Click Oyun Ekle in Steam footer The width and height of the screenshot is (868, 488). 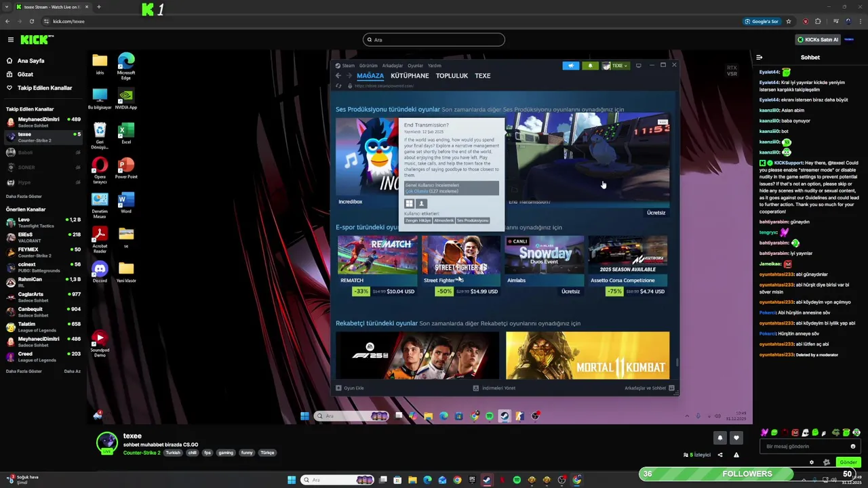tap(350, 388)
